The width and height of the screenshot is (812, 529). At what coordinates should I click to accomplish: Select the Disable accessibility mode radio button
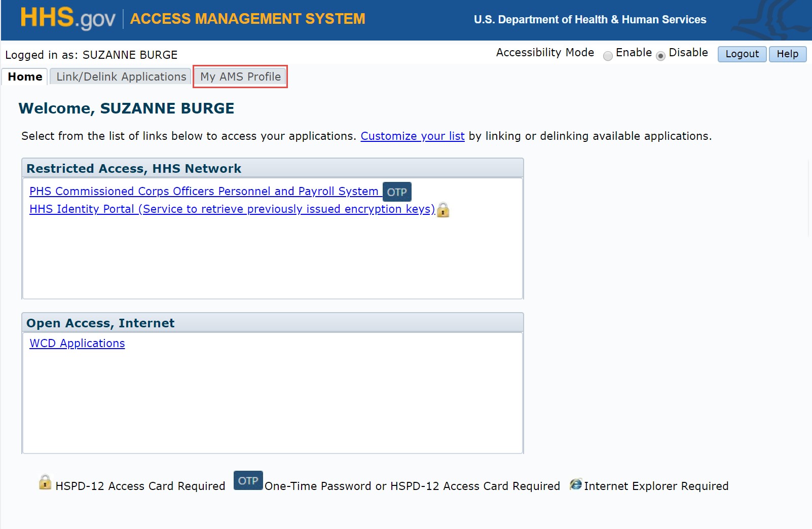660,56
